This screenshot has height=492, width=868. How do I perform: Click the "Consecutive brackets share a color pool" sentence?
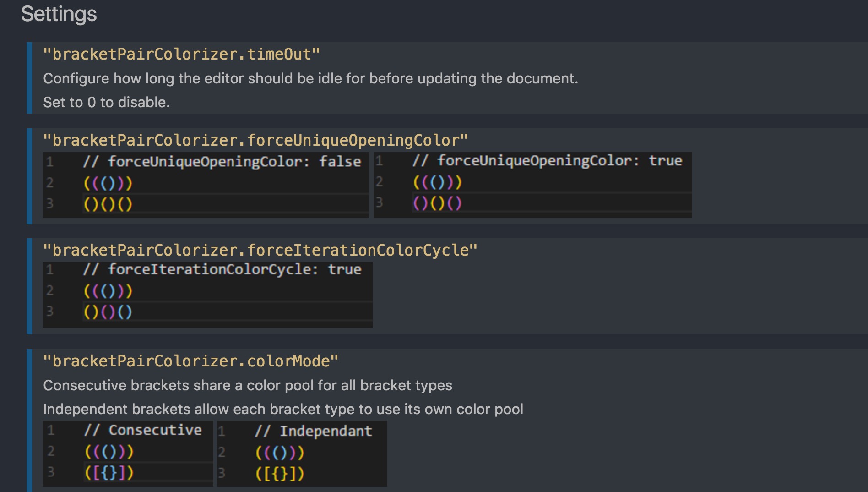247,386
